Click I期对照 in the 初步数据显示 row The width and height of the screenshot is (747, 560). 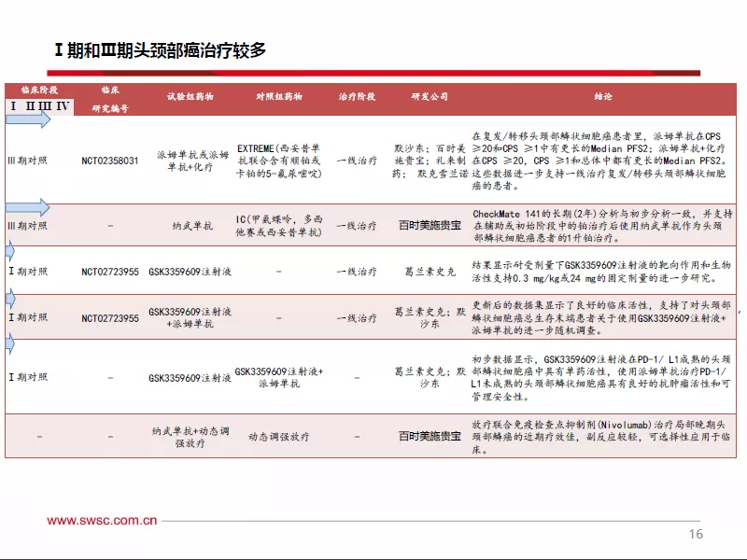[28, 377]
